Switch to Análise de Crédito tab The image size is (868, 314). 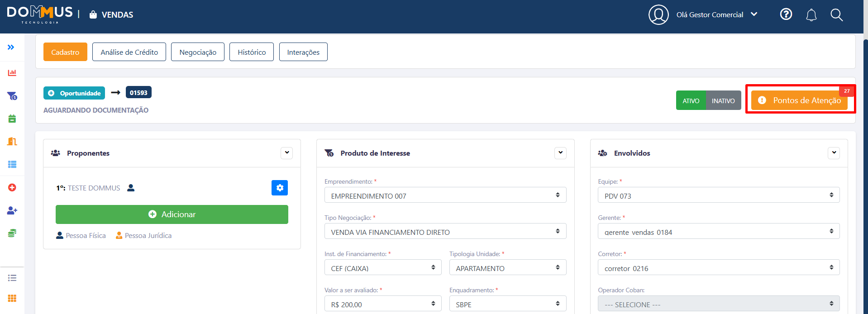tap(129, 52)
